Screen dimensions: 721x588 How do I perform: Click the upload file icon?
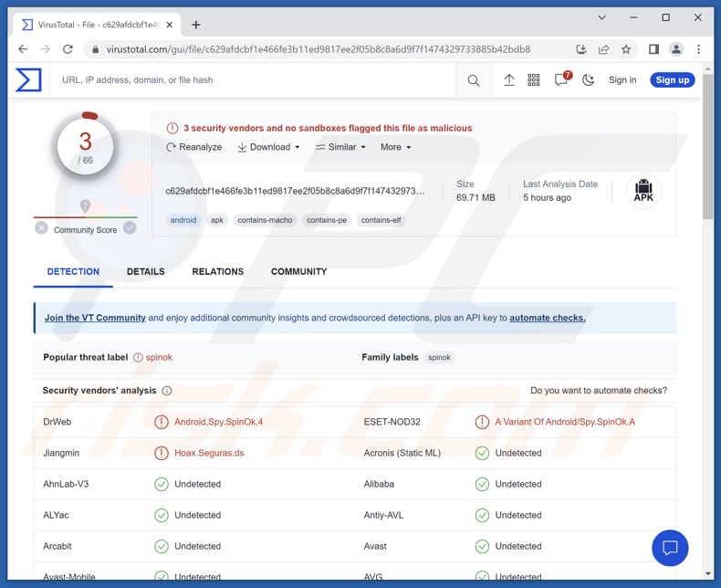tap(509, 80)
